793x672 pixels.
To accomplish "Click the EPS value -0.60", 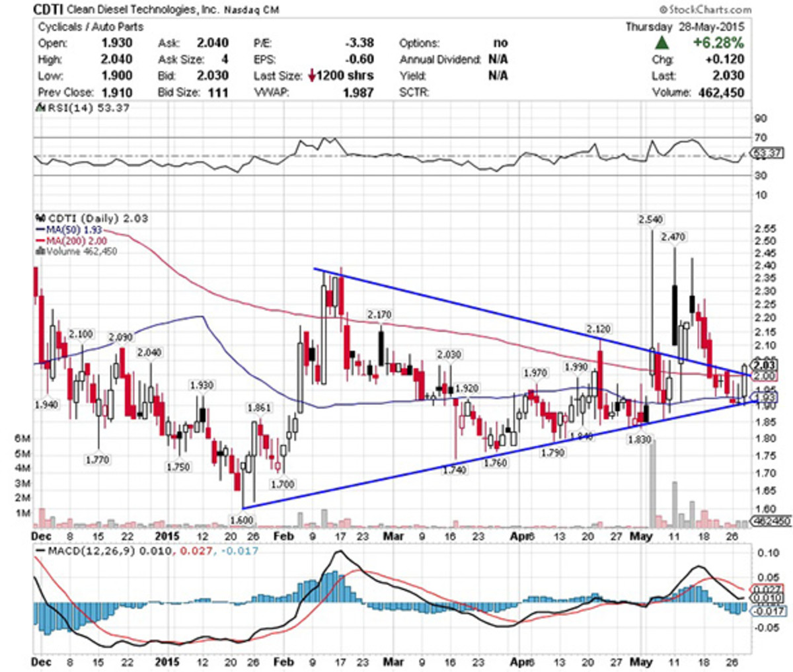I will 359,59.
